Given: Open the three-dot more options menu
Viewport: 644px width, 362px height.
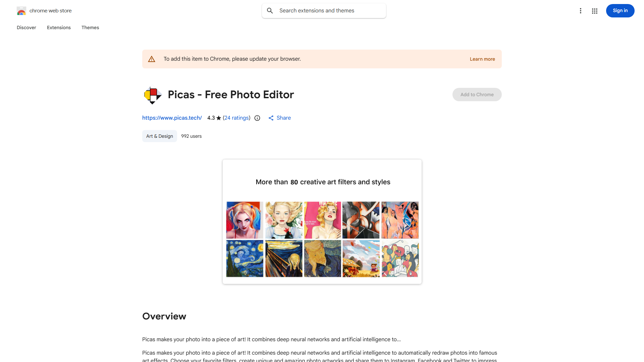Looking at the screenshot, I should [x=580, y=11].
